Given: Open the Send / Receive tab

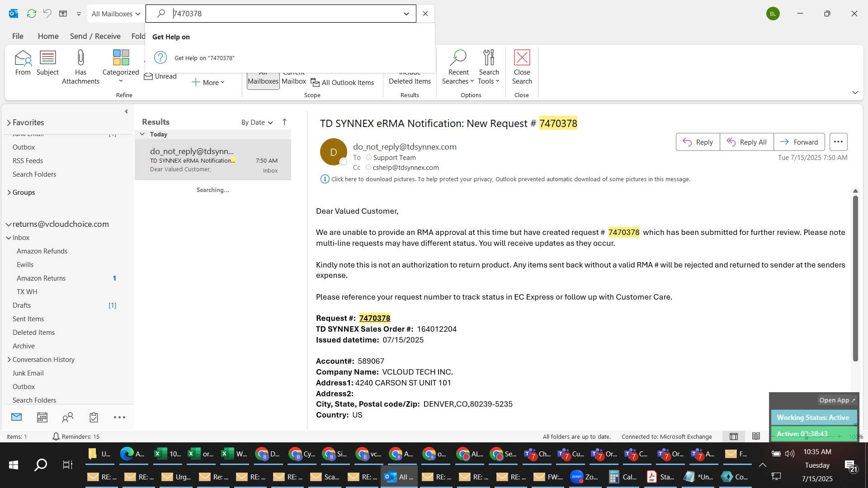Looking at the screenshot, I should tap(95, 36).
